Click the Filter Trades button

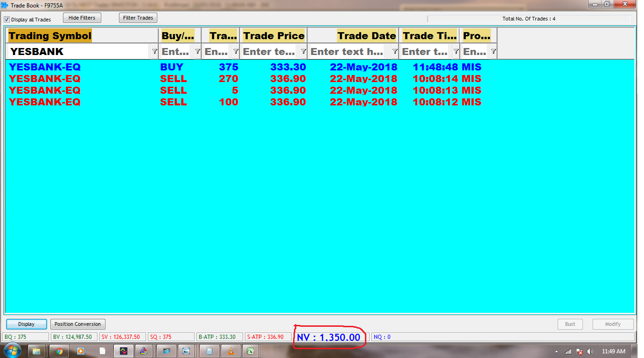click(x=138, y=18)
